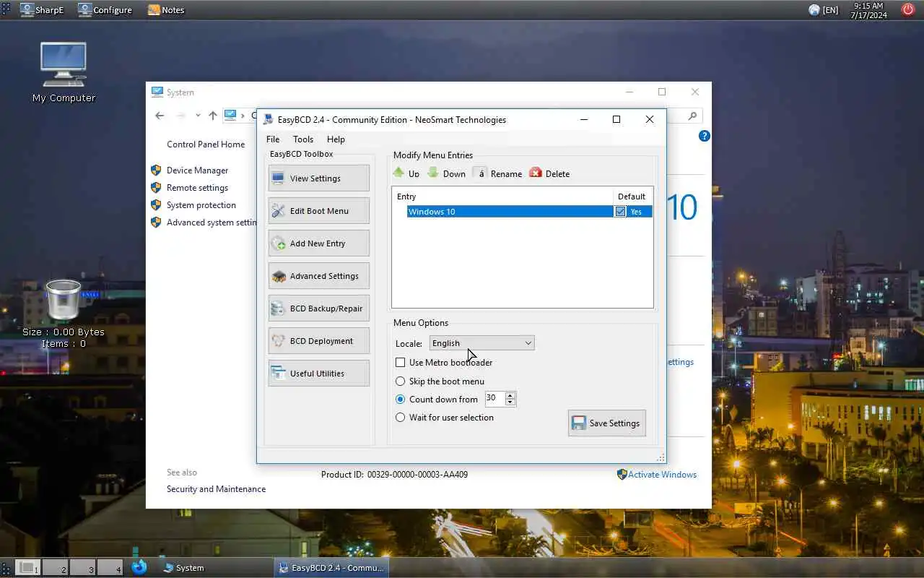Open View Settings in EasyBCD Toolbox
Screen dimensions: 924x578
[318, 178]
